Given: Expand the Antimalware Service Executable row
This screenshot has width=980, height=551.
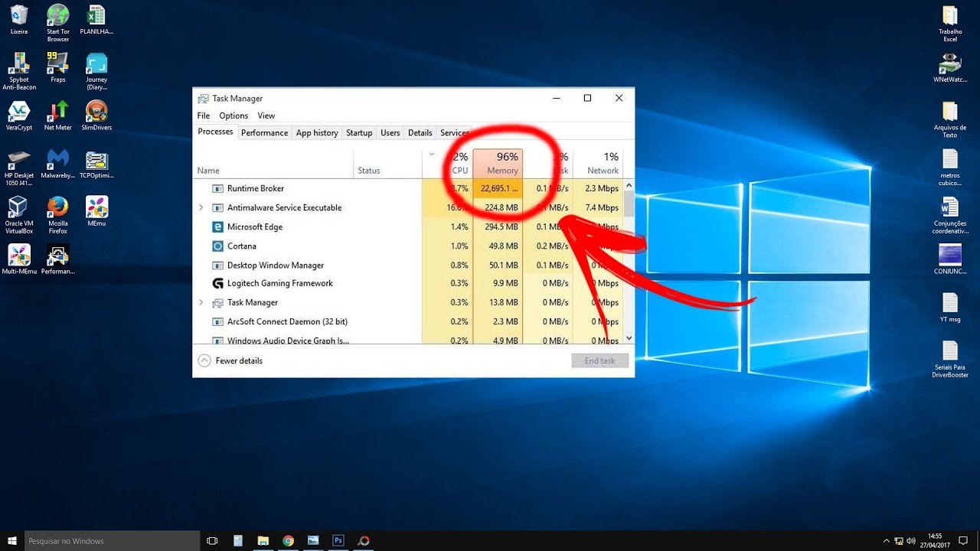Looking at the screenshot, I should click(201, 207).
